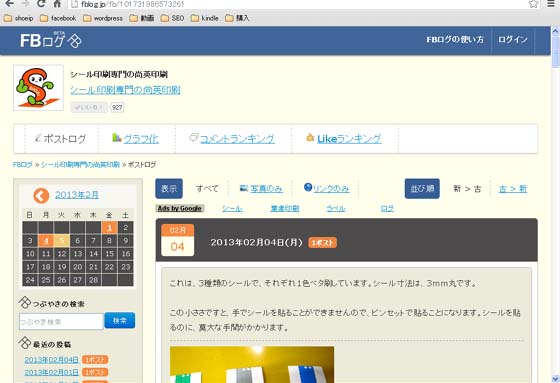Select day 4 in the calendar
Viewport: 560px width, 383px height.
click(x=46, y=240)
